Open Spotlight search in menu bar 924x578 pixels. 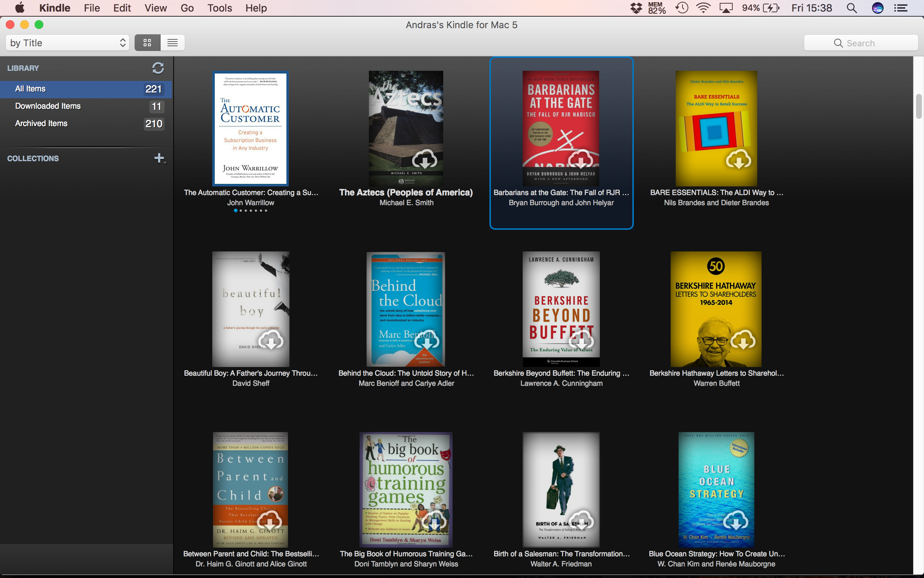click(x=851, y=8)
